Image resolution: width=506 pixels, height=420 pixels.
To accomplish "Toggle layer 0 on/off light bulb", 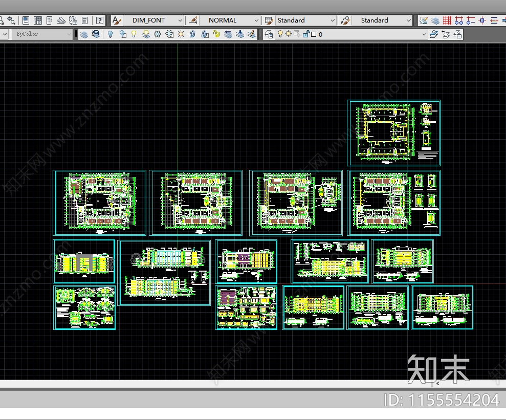I will (280, 34).
